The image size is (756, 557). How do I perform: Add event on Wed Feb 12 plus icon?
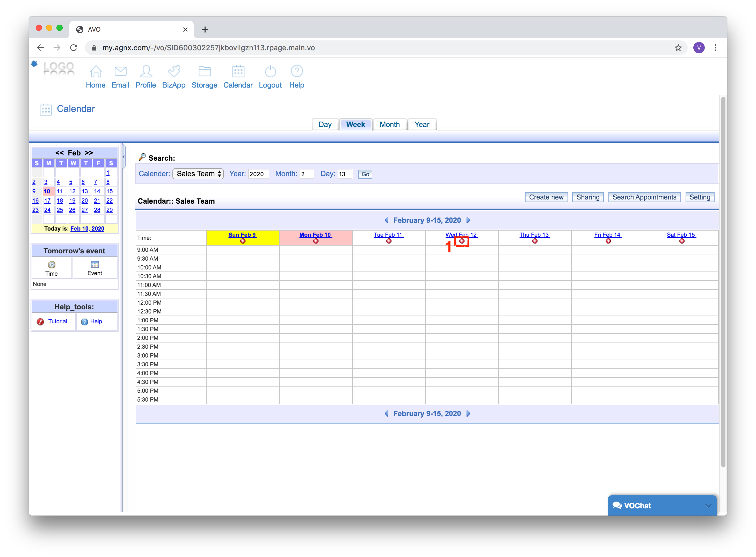(x=462, y=241)
